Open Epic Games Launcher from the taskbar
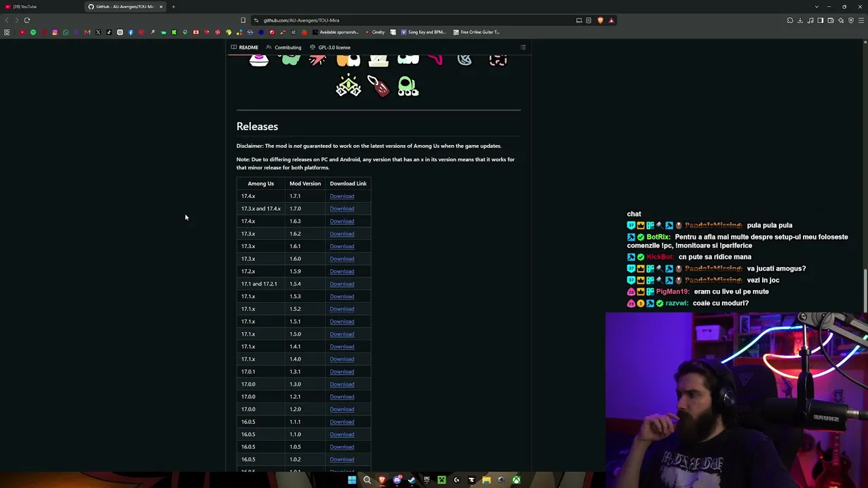Viewport: 868px width, 488px height. pos(427,480)
